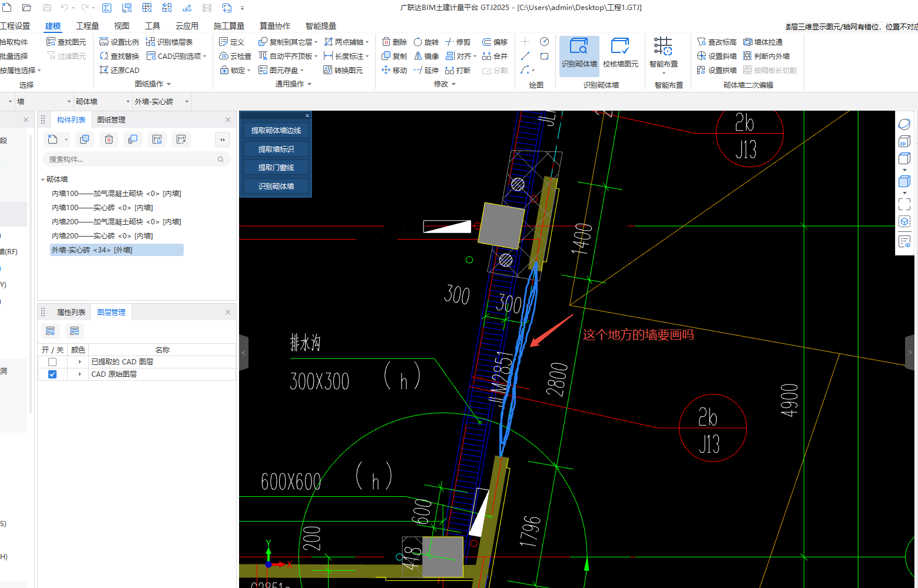Click the delete component icon in 构件列表
Screen dimensions: 918x588
tap(109, 139)
